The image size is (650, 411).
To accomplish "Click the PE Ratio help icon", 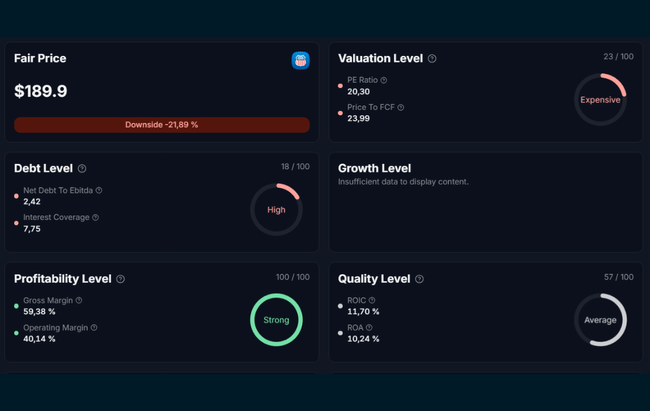I will click(x=384, y=80).
